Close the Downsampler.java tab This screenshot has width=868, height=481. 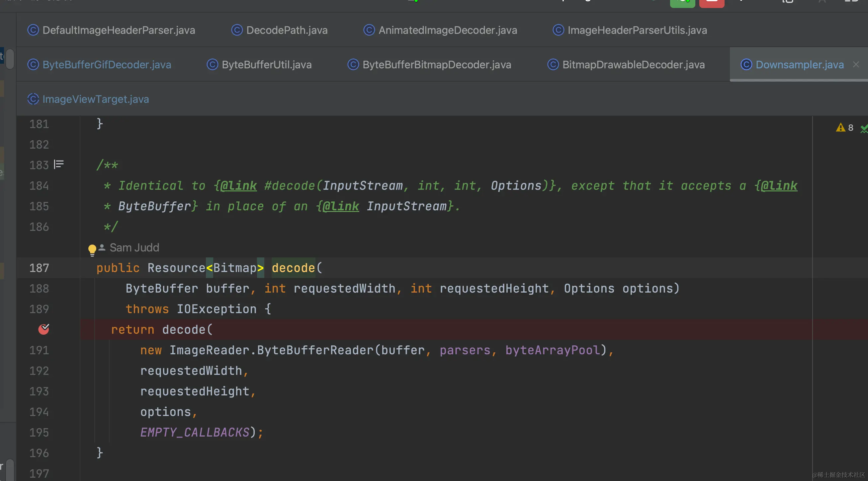(856, 64)
